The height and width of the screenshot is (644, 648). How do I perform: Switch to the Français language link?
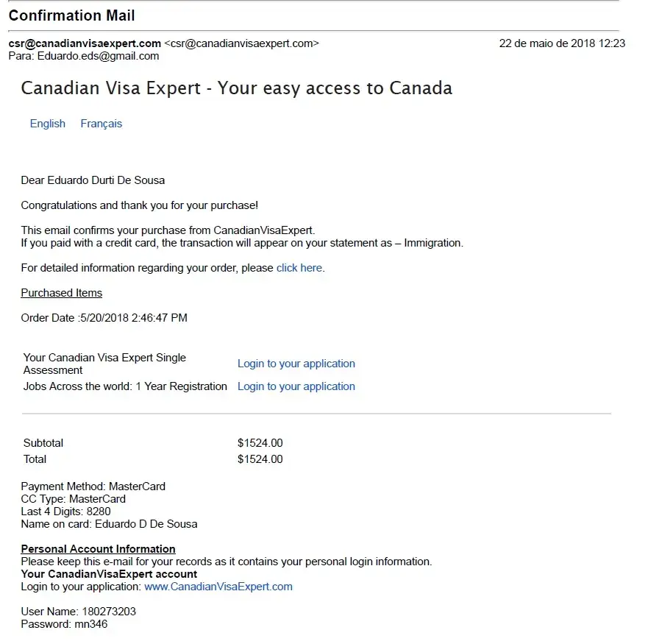(101, 124)
